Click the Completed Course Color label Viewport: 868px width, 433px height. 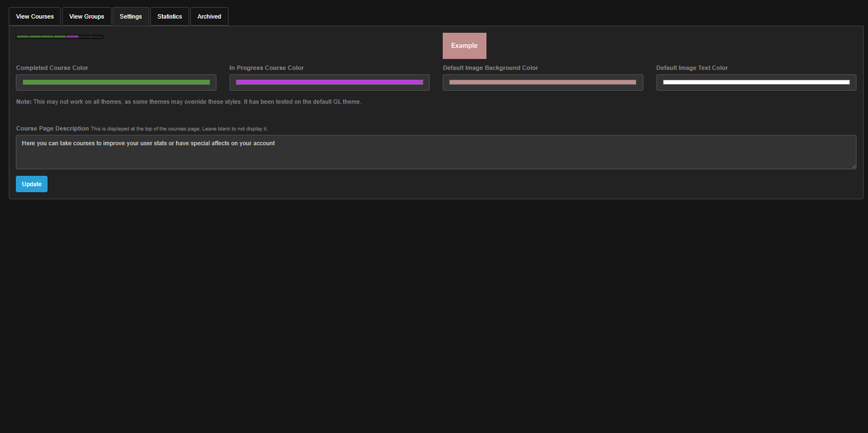coord(52,68)
